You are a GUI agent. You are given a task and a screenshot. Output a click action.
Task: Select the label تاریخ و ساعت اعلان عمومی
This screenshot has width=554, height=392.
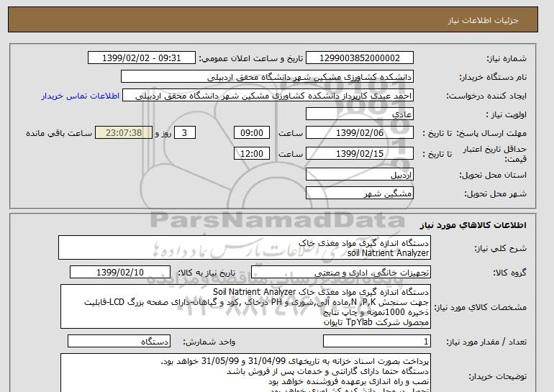[x=251, y=58]
